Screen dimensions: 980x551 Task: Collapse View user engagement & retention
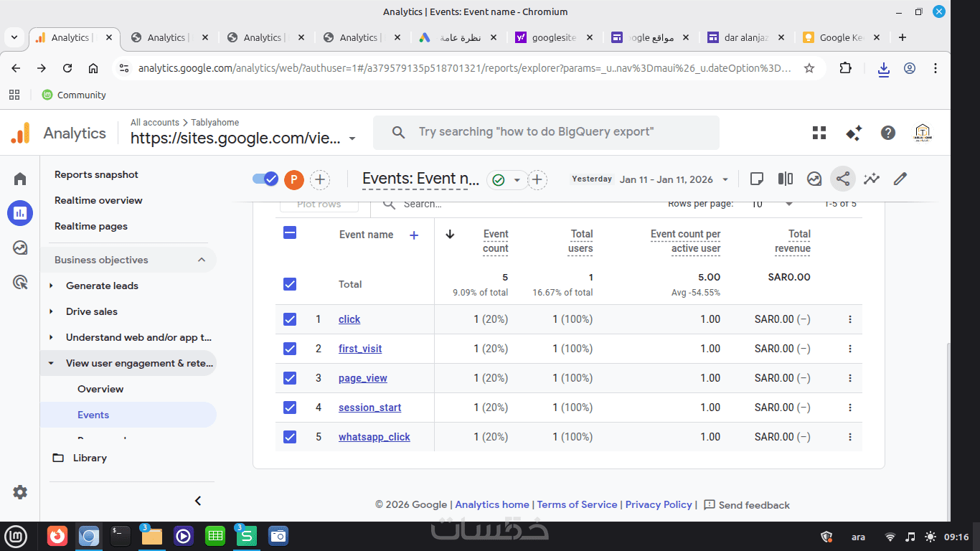click(51, 363)
